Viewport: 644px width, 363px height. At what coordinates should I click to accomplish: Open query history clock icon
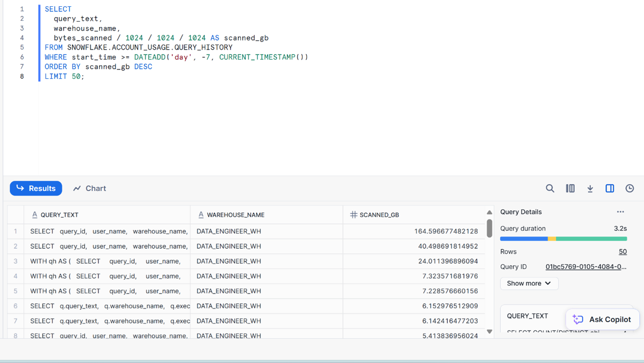tap(630, 188)
